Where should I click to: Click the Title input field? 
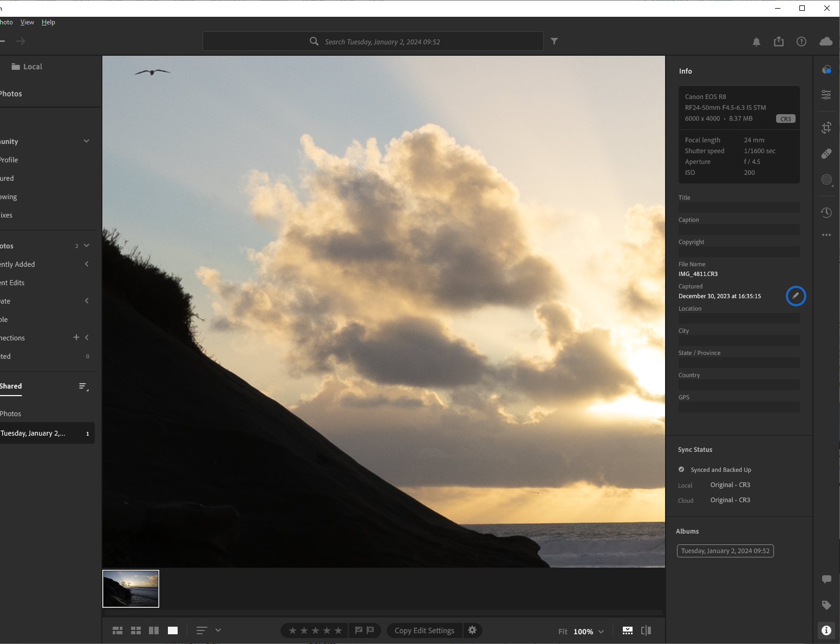pos(739,207)
